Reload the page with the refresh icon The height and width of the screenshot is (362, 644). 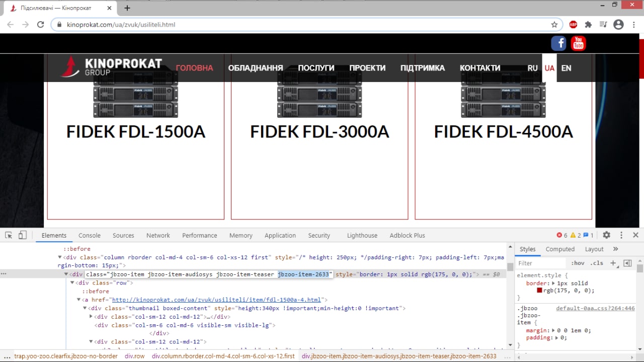coord(41,24)
